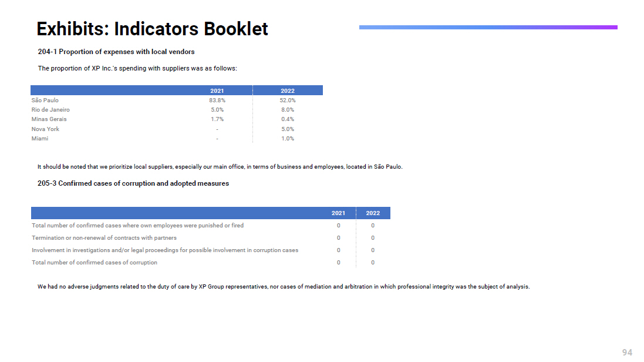Click Miami's 1.0% value

pyautogui.click(x=287, y=139)
